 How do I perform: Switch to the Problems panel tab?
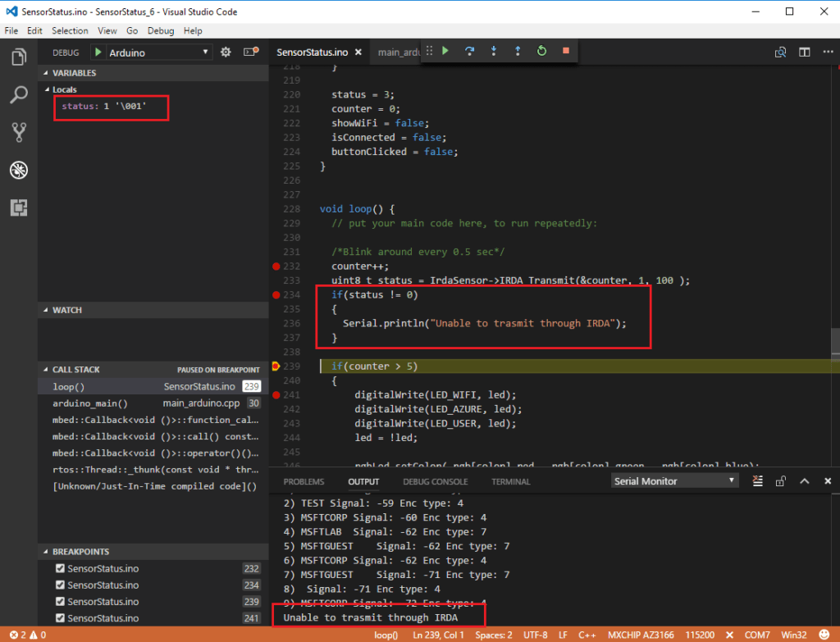click(304, 481)
